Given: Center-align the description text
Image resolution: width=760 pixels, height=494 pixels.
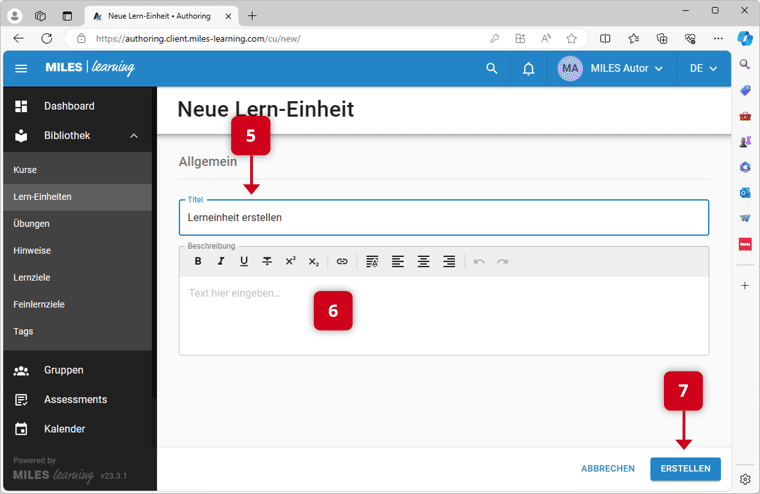Looking at the screenshot, I should tap(424, 261).
